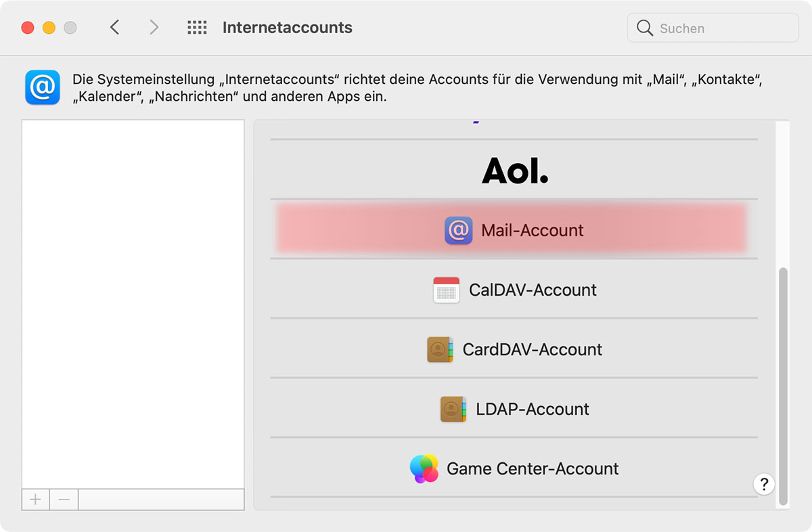This screenshot has width=812, height=532.
Task: Click the Internetaccounts window title
Action: pos(288,28)
